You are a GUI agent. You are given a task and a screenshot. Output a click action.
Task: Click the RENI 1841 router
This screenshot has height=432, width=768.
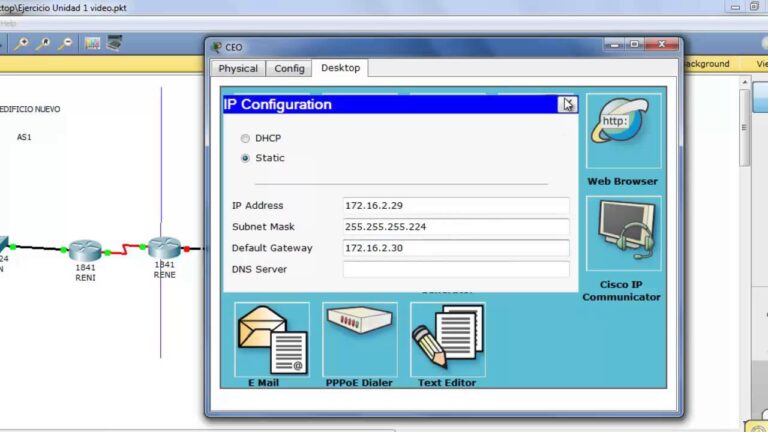[x=85, y=249]
